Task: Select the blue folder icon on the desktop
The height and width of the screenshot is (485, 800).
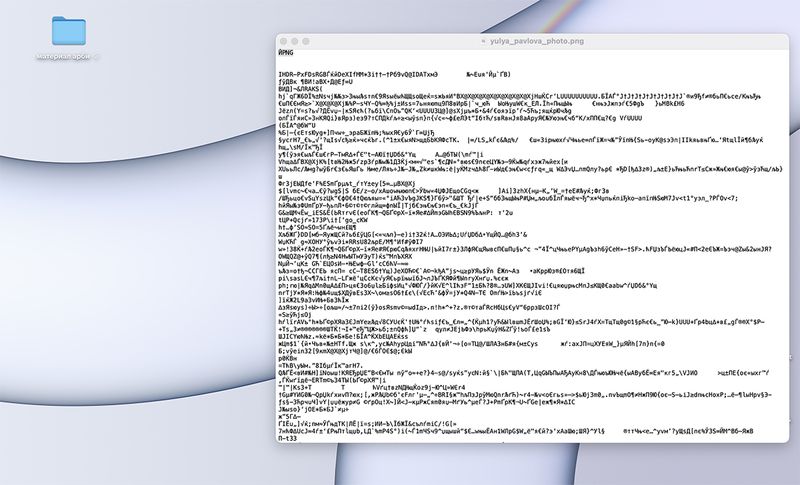Action: click(x=69, y=31)
